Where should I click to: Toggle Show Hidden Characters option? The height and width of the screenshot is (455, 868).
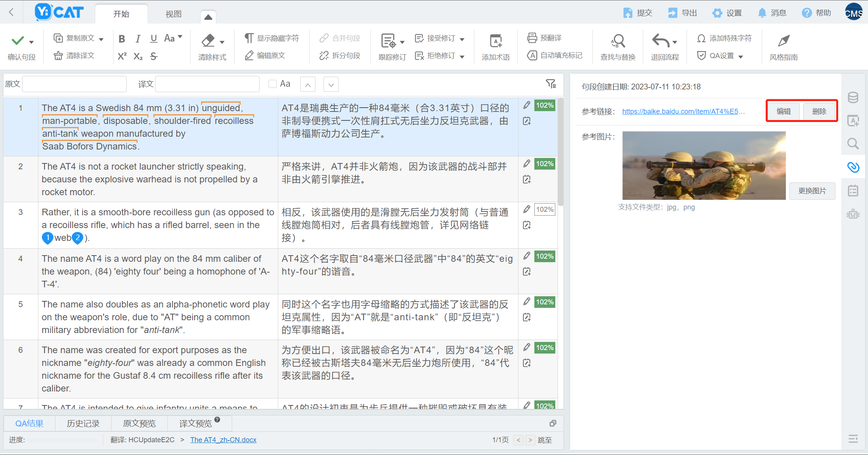pos(272,38)
